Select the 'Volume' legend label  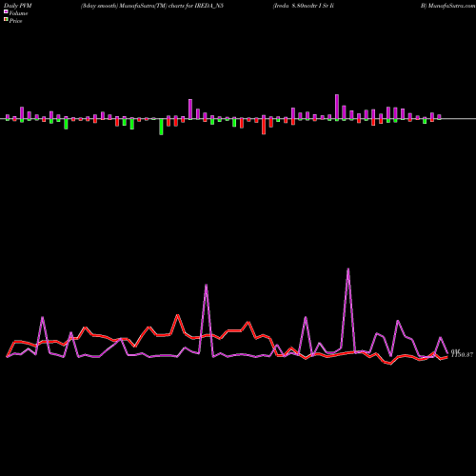(18, 13)
